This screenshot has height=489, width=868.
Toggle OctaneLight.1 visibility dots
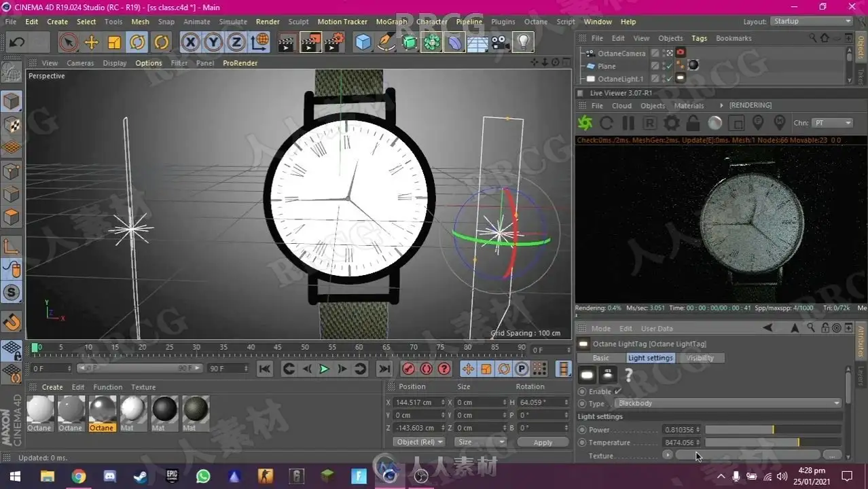click(x=662, y=79)
